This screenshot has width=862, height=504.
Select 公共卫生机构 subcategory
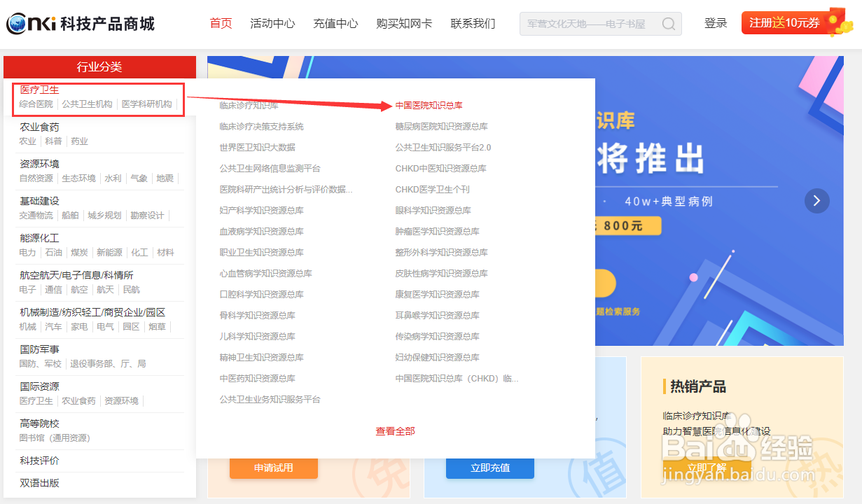[x=87, y=104]
